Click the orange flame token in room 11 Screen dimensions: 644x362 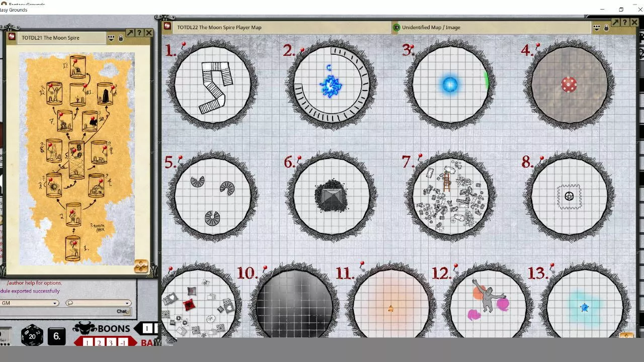[390, 309]
